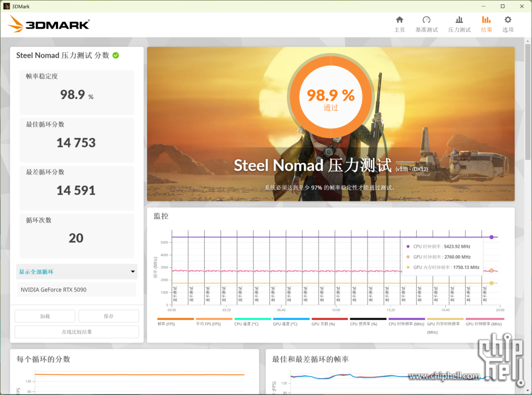This screenshot has height=395, width=532.
Task: Toggle 平均 FPS legend swatch
Action: 214,319
